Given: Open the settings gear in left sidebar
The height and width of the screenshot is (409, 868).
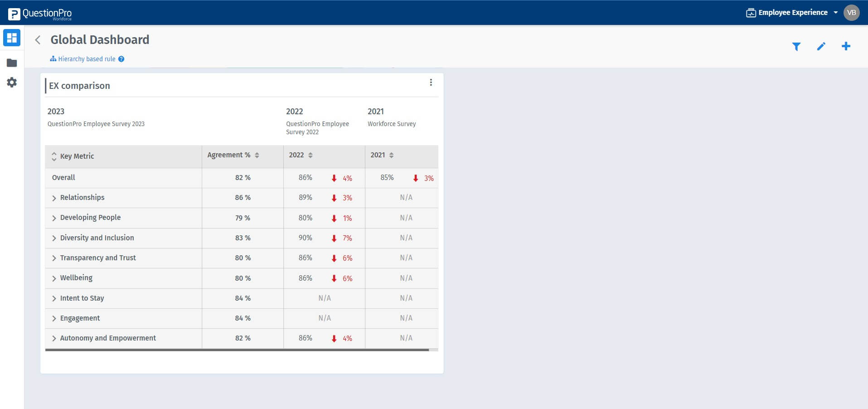Looking at the screenshot, I should tap(12, 83).
